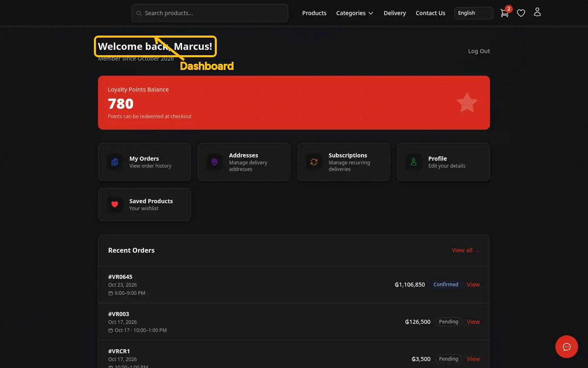
Task: Click the order number #VRCR1
Action: 119,351
